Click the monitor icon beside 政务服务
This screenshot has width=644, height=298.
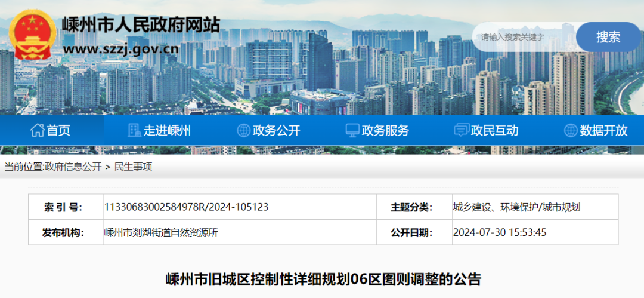click(352, 130)
